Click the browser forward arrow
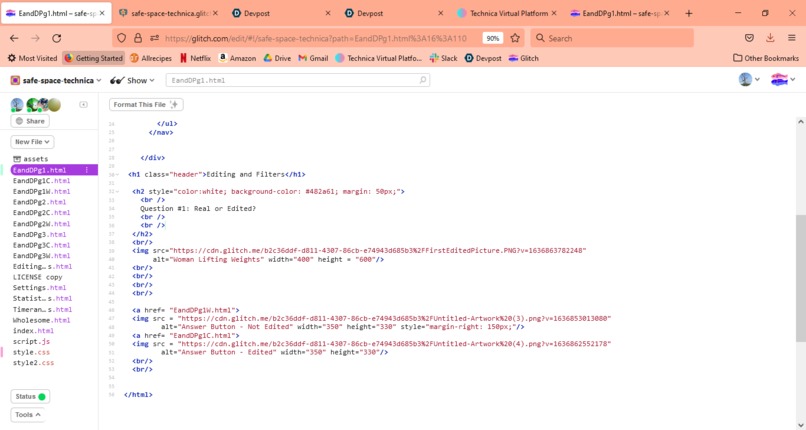This screenshot has height=430, width=806. (35, 38)
